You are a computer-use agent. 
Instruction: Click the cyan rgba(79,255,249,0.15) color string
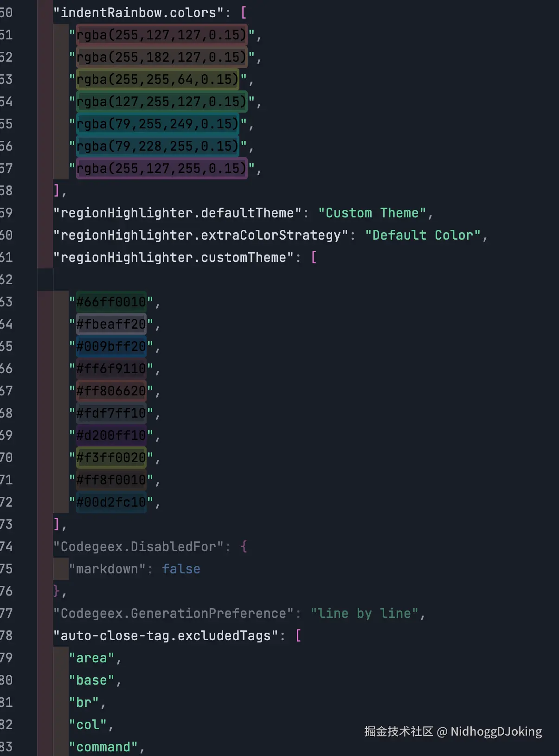pos(157,124)
